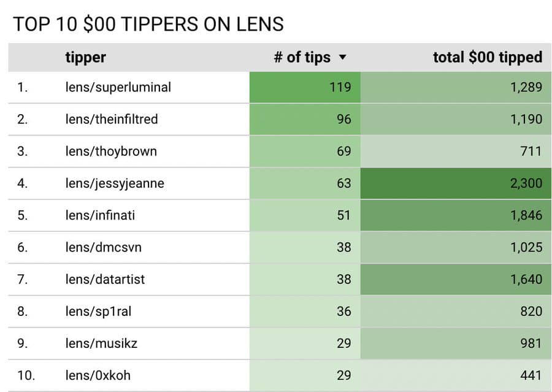Viewport: 552px width, 392px height.
Task: Click the sort arrow beside # of tips
Action: click(x=343, y=58)
